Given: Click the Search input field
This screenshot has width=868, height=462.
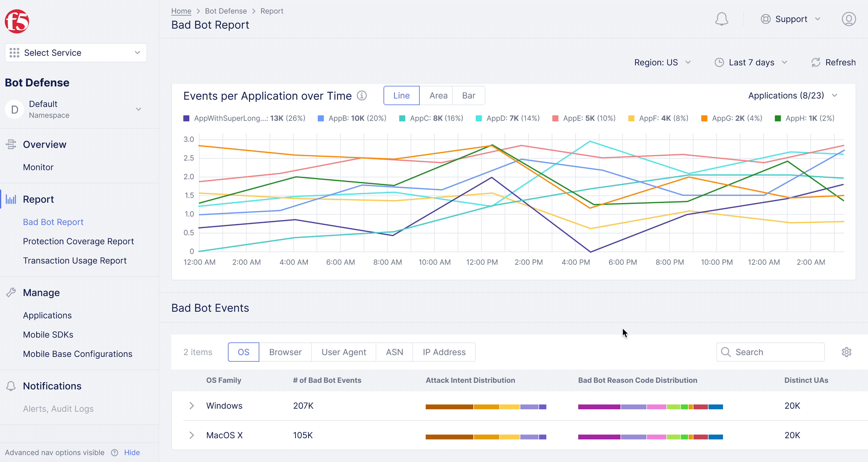Looking at the screenshot, I should pos(770,352).
